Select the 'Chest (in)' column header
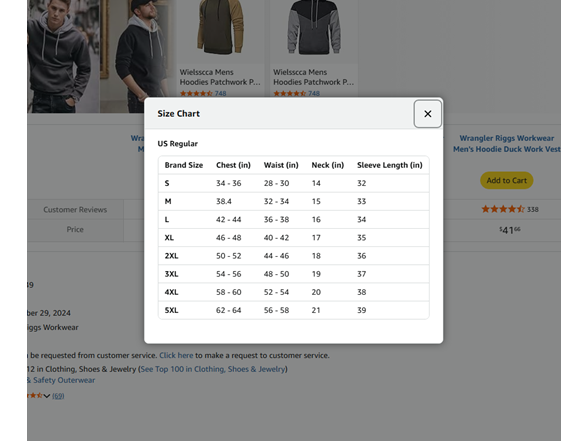588x441 pixels. [x=233, y=165]
